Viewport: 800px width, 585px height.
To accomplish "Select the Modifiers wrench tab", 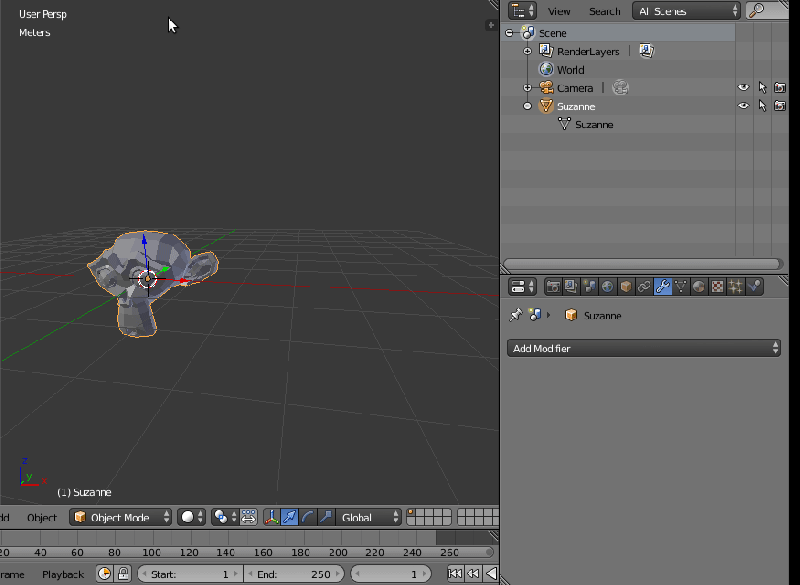I will tap(662, 287).
